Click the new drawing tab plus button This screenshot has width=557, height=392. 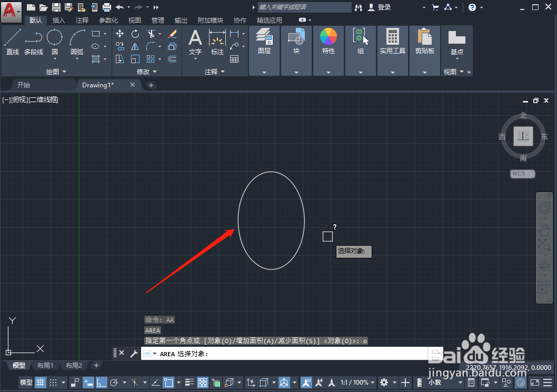(151, 85)
